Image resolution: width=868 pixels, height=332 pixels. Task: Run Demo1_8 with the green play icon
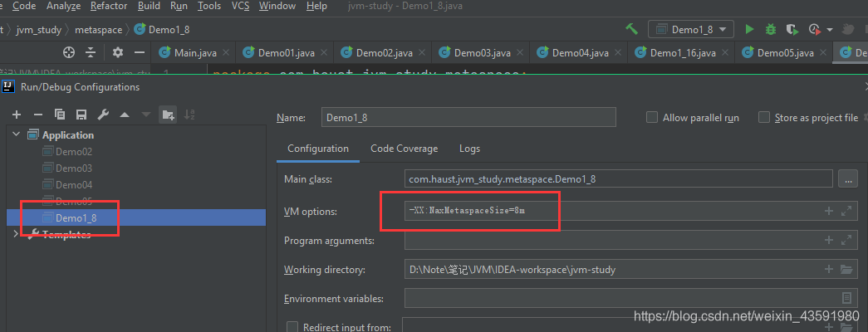pyautogui.click(x=749, y=29)
